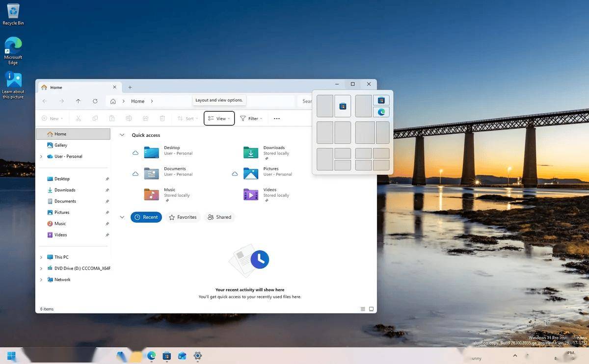Open the Start menu on taskbar
Screen dimensions: 589x364
click(x=11, y=356)
